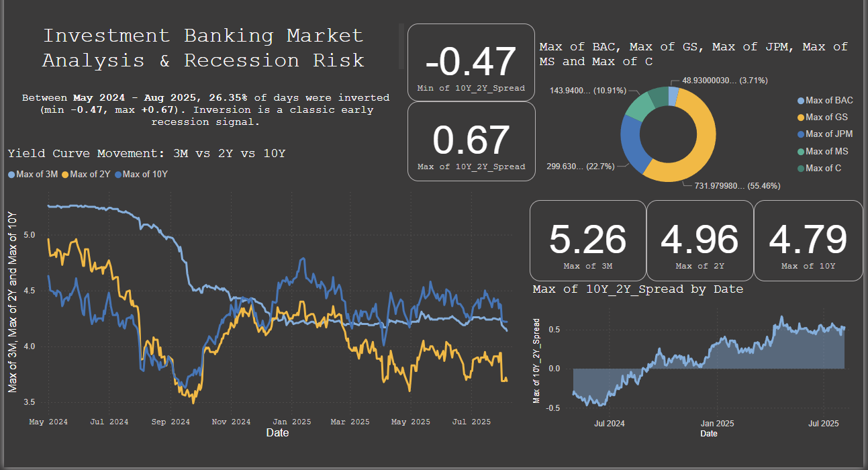Click the Jul 2025 axis tick on spread chart

(x=824, y=424)
